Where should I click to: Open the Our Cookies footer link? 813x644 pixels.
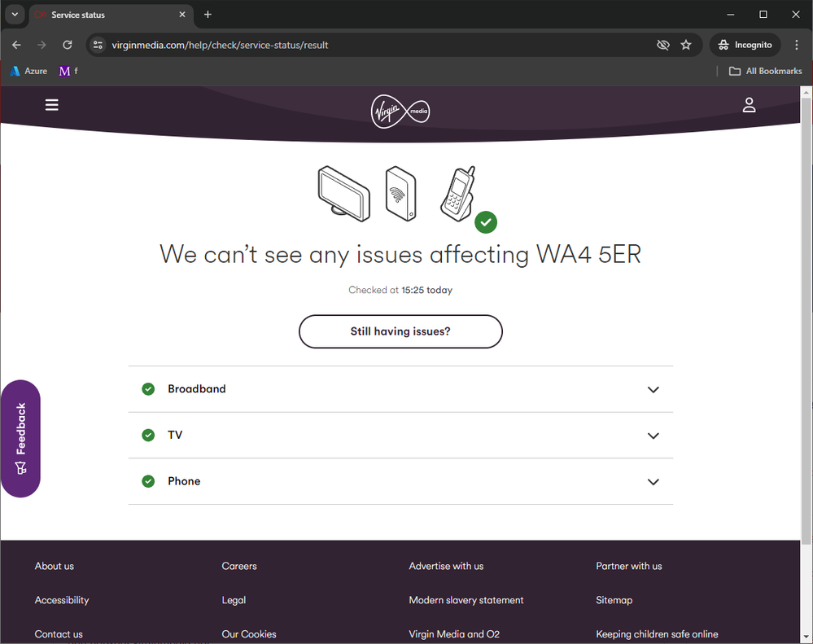tap(249, 634)
